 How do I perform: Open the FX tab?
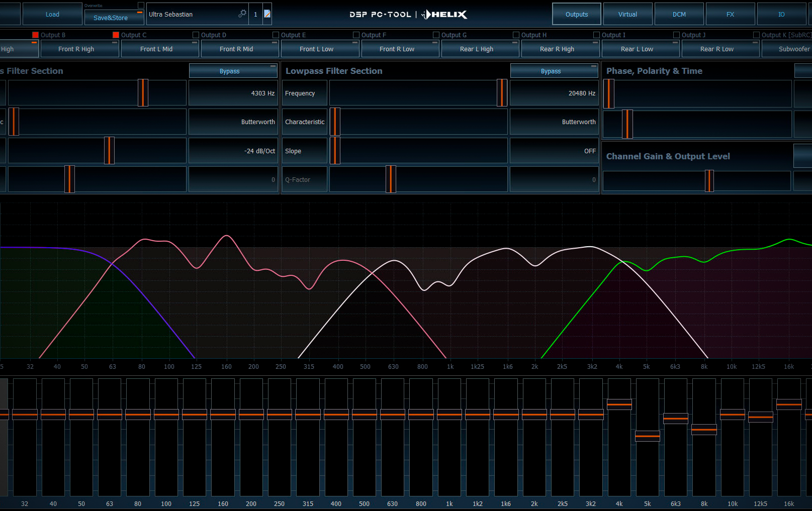730,14
